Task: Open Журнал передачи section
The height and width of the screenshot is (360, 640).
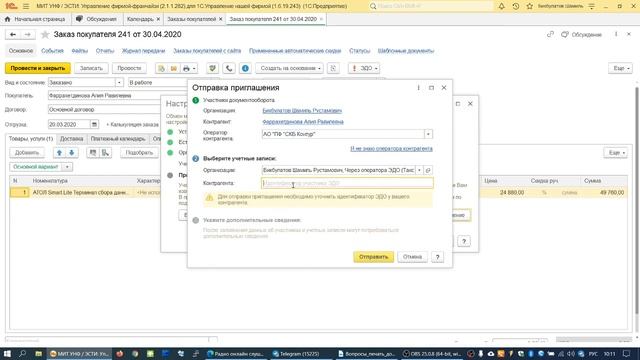Action: (143, 51)
